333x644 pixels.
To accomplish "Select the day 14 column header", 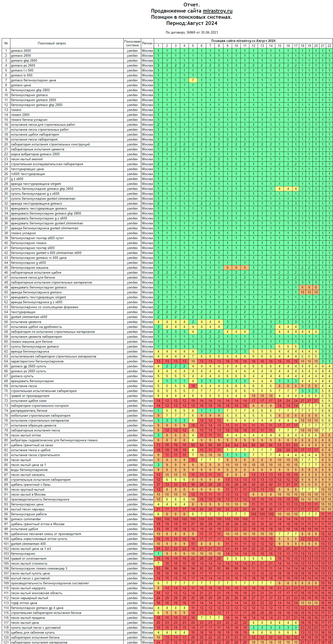I will 271,46.
